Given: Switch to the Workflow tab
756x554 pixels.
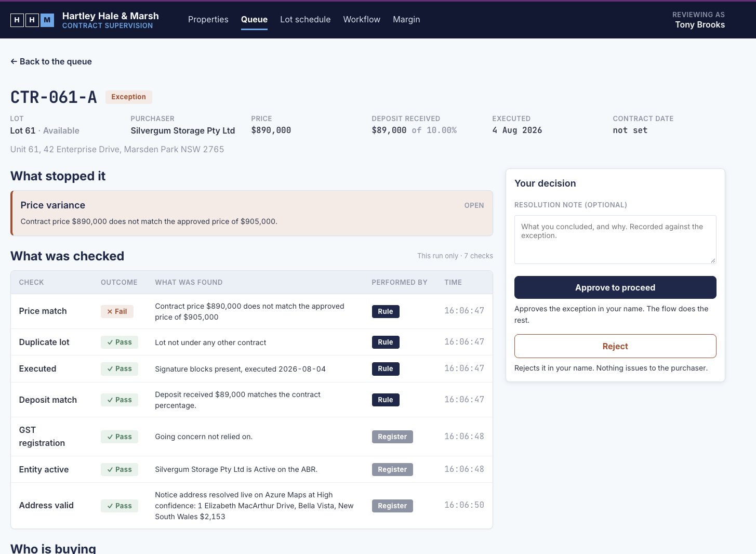Looking at the screenshot, I should [x=362, y=19].
